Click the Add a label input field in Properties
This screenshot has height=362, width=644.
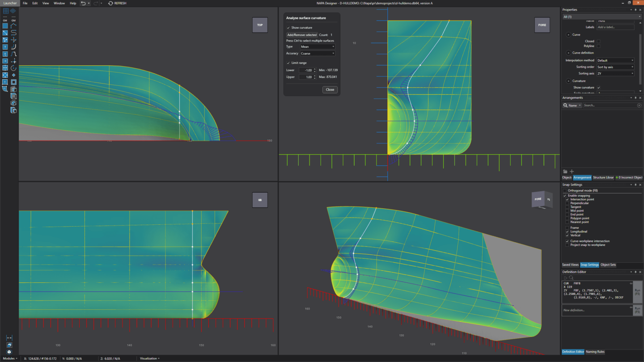[615, 27]
